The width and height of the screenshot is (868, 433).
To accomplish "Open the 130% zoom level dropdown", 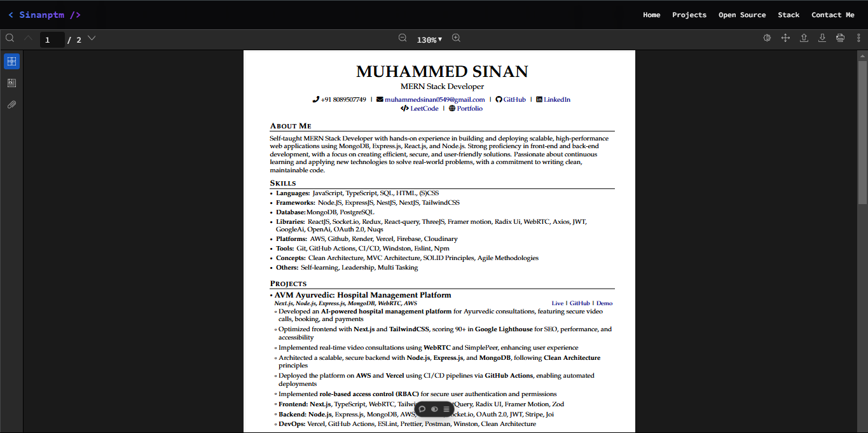I will (x=430, y=39).
